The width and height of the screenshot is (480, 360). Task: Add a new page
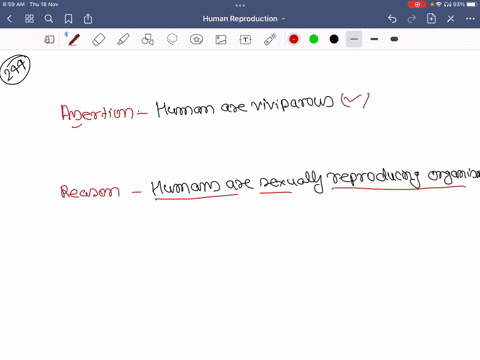pyautogui.click(x=431, y=19)
